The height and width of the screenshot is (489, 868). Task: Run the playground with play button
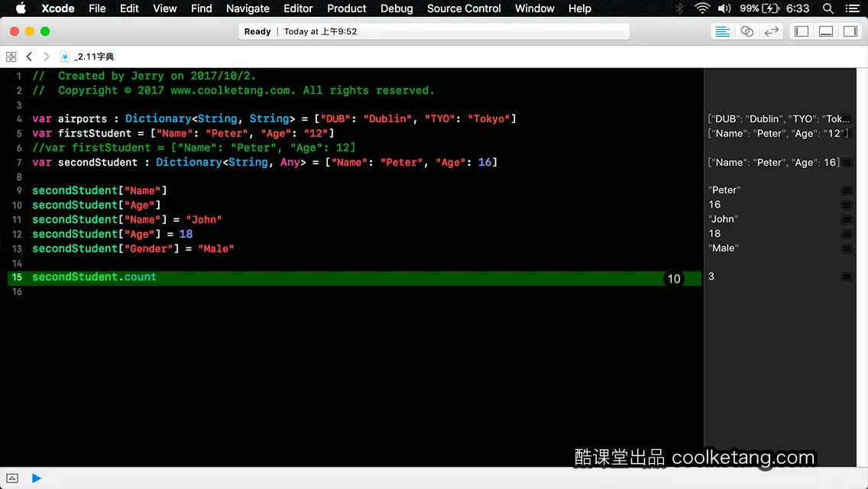tap(36, 478)
